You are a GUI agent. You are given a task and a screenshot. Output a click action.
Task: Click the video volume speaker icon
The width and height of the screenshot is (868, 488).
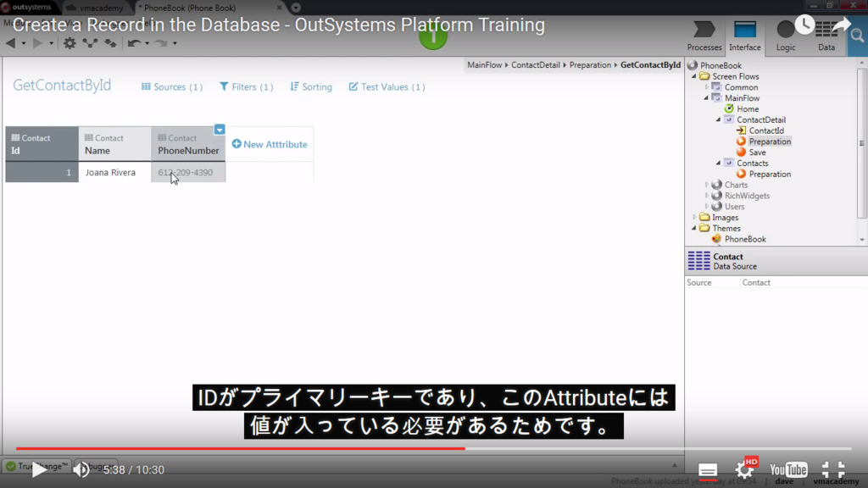[x=81, y=469]
